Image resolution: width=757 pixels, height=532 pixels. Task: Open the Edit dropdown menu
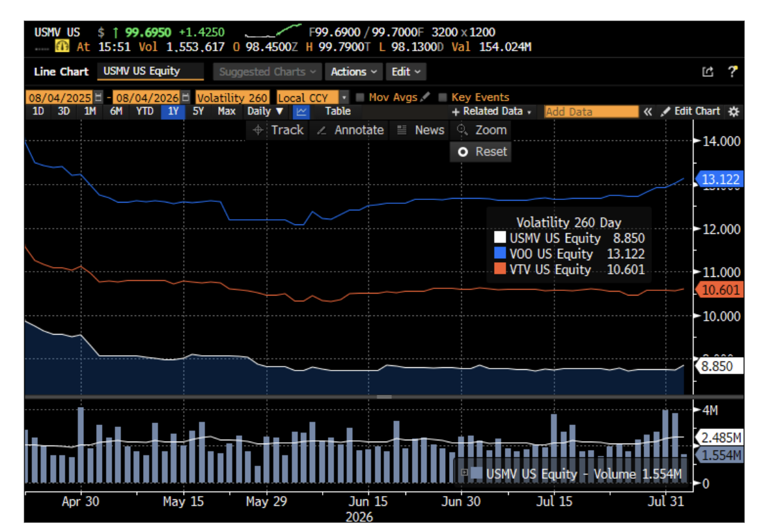point(405,72)
